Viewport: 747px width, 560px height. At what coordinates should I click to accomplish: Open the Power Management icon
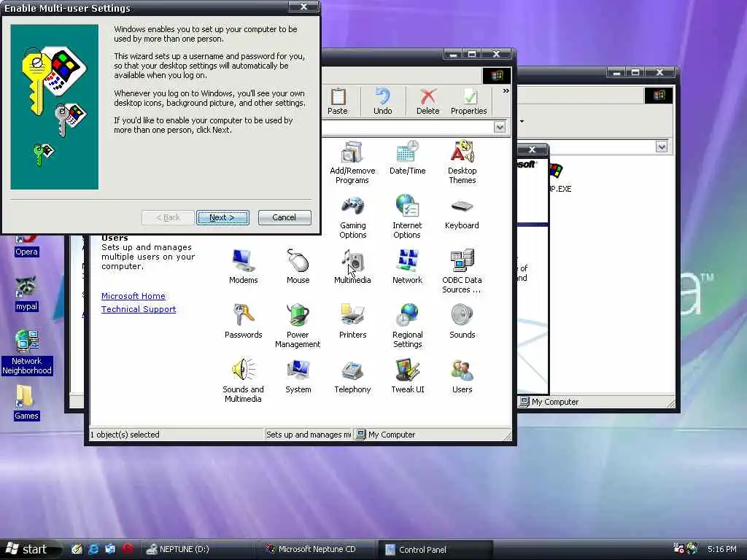click(298, 327)
